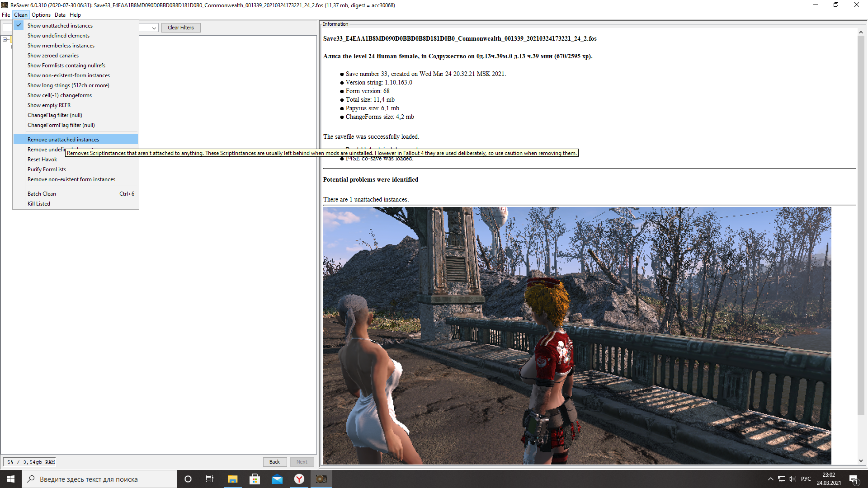868x488 pixels.
Task: Open the Mail app icon
Action: tap(277, 479)
